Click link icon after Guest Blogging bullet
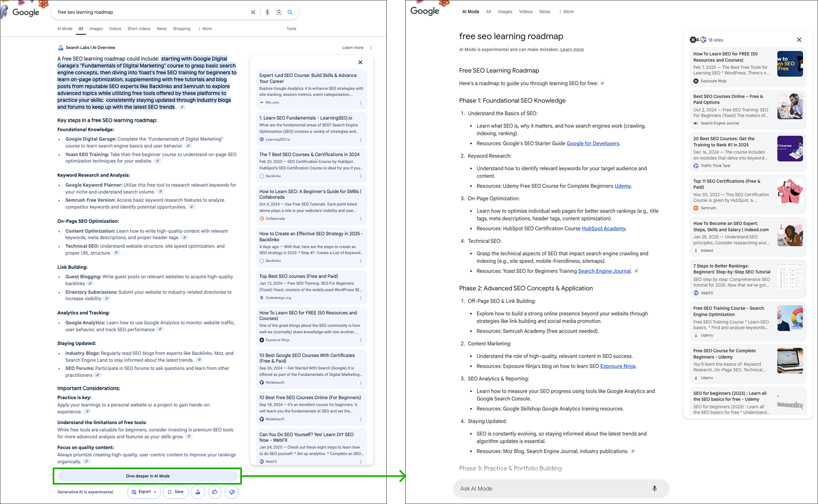 pyautogui.click(x=90, y=283)
